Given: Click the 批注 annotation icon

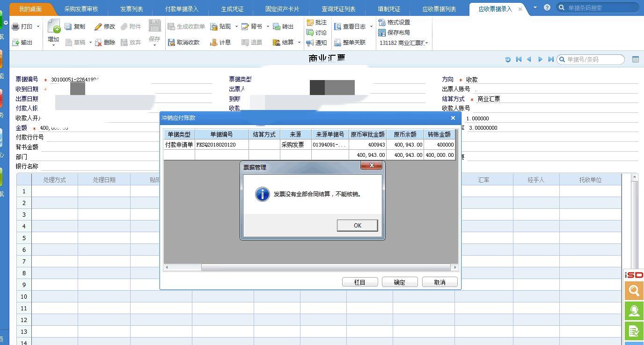Looking at the screenshot, I should (310, 22).
